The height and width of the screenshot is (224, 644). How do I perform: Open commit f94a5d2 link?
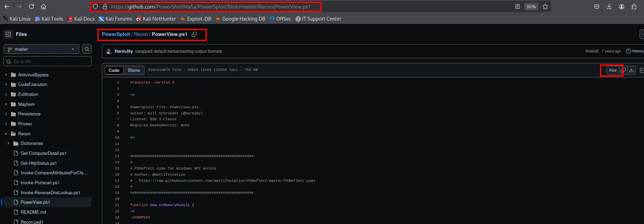pyautogui.click(x=592, y=51)
